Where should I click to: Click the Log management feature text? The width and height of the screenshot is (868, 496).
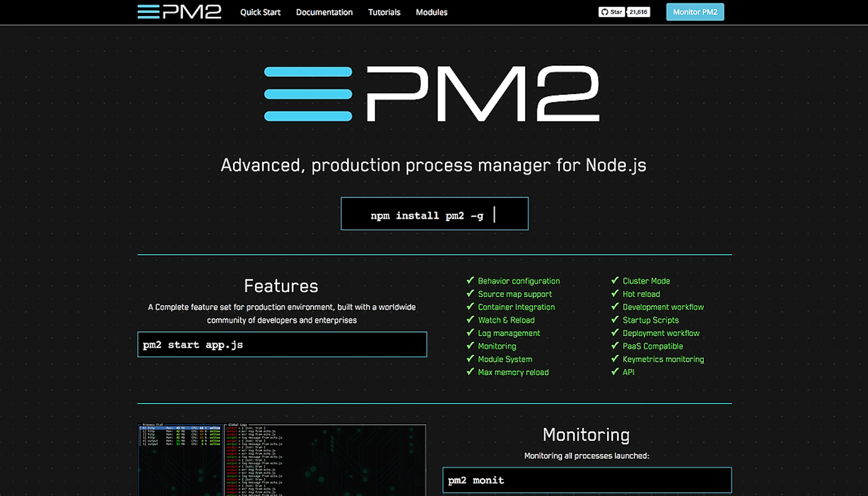(x=509, y=333)
